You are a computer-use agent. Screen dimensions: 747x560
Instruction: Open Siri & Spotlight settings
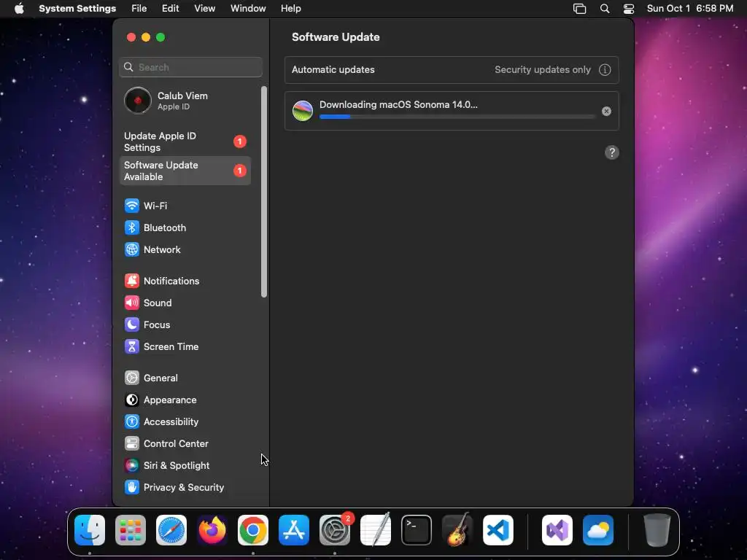pos(185,466)
